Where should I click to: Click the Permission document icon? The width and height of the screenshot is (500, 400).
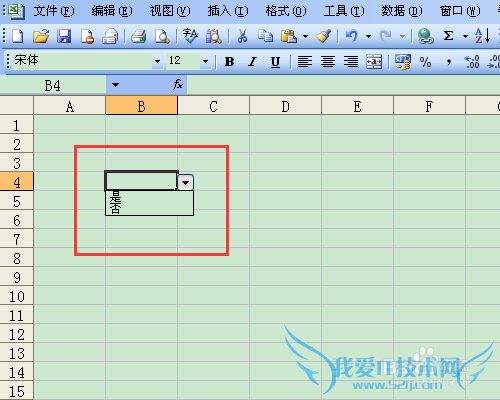point(87,36)
